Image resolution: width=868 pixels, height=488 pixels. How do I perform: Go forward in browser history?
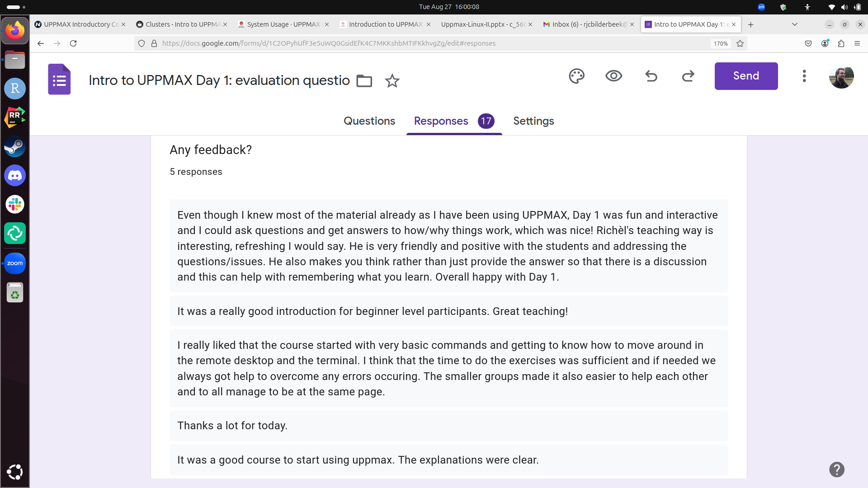coord(57,43)
